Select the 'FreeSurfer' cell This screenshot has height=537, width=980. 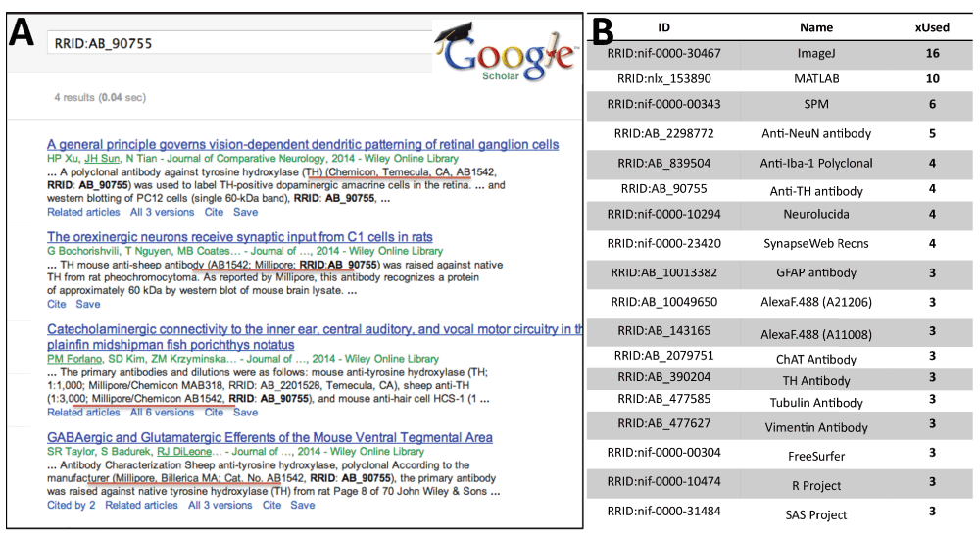pos(816,456)
